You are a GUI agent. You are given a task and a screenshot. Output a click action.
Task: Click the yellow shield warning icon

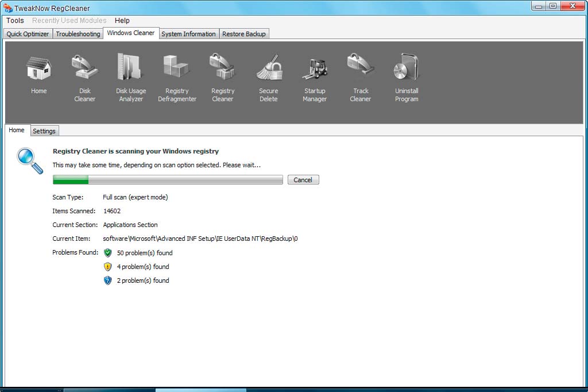(107, 267)
